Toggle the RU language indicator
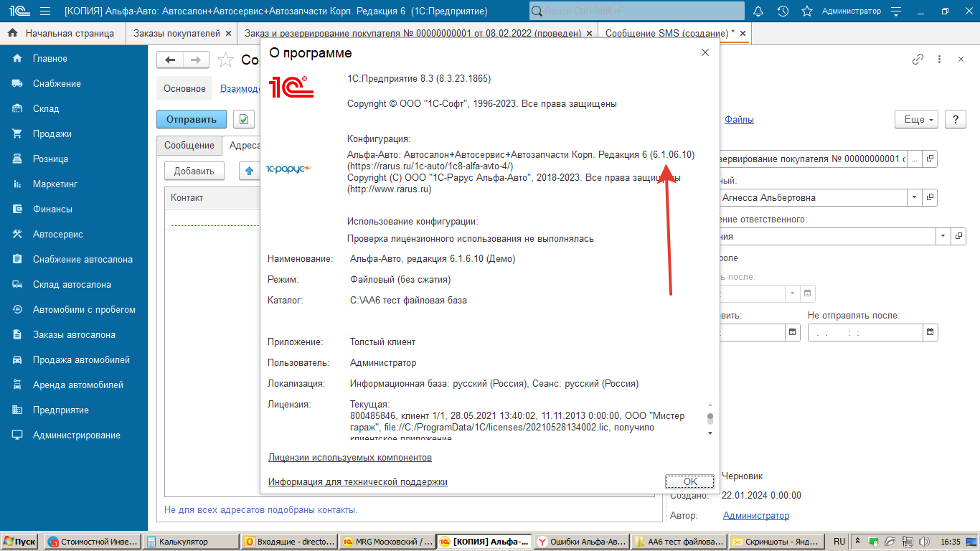The width and height of the screenshot is (980, 551). 839,542
